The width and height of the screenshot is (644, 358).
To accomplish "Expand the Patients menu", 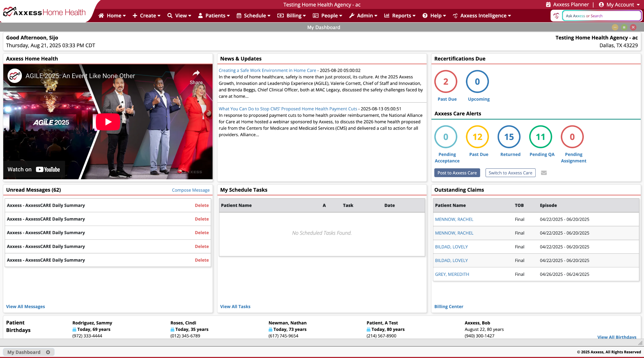I will click(x=214, y=16).
